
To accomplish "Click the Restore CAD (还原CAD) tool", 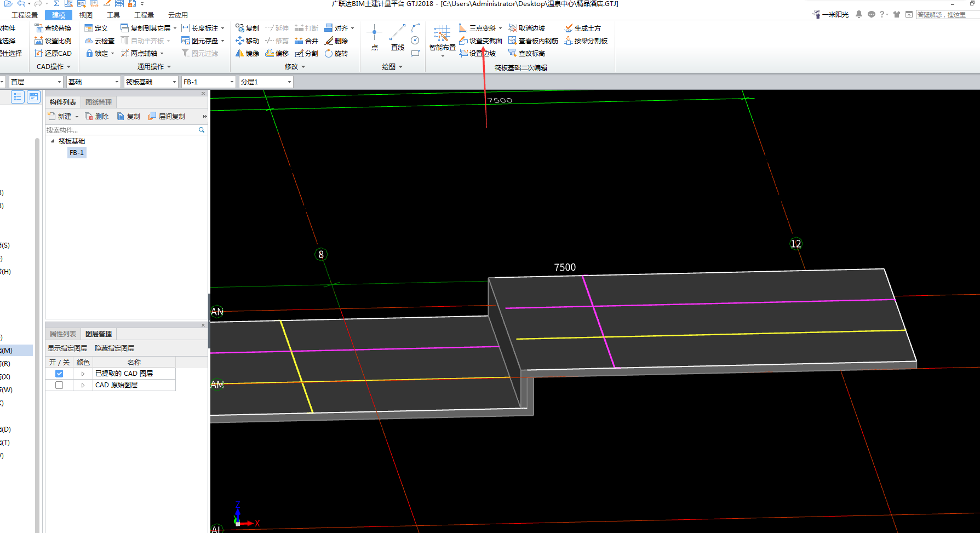I will click(x=53, y=53).
